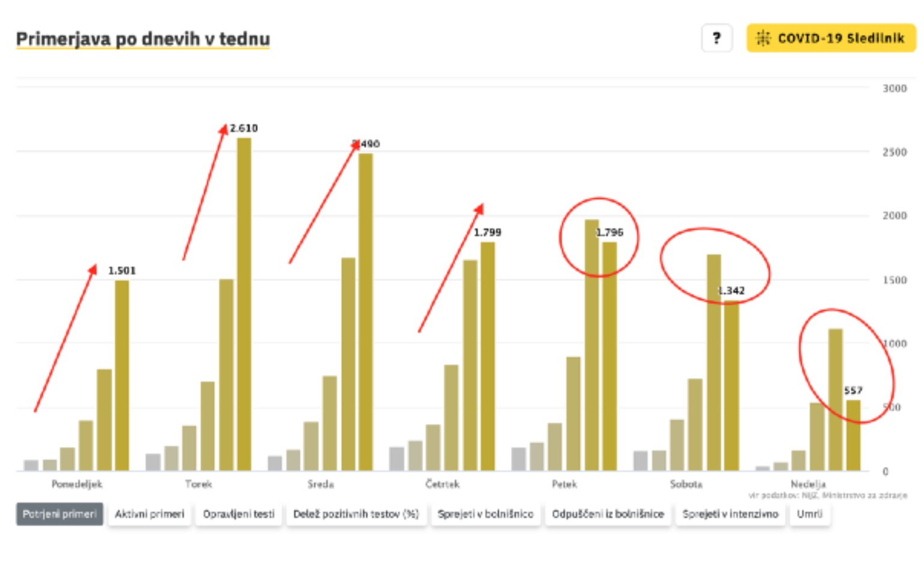Click the Četrtek bar labeled 1.799

(487, 356)
